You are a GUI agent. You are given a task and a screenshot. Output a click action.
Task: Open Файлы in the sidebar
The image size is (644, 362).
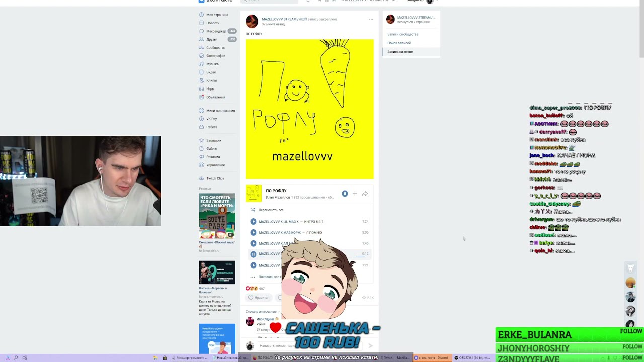(x=212, y=148)
